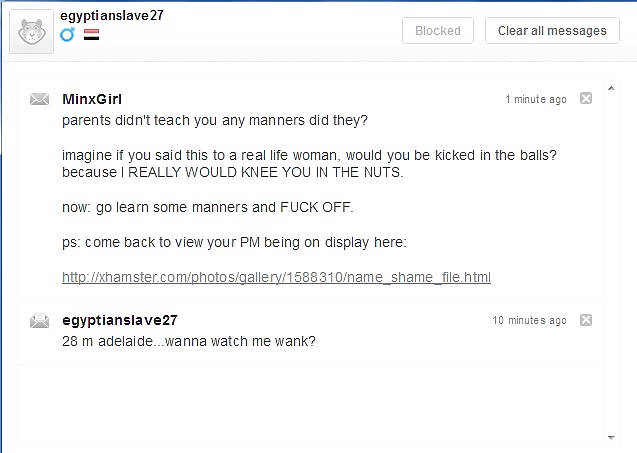This screenshot has height=453, width=637.
Task: Click the 10 minutes ago timestamp
Action: [x=529, y=320]
